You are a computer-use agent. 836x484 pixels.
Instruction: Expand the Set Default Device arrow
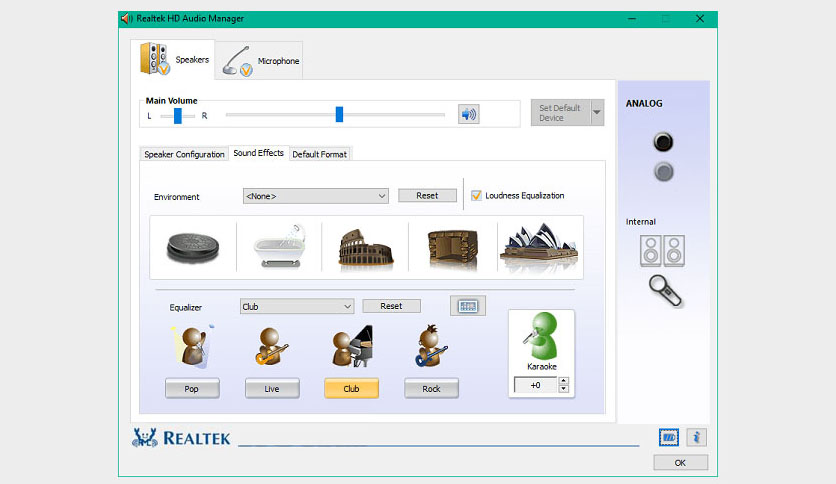(597, 112)
